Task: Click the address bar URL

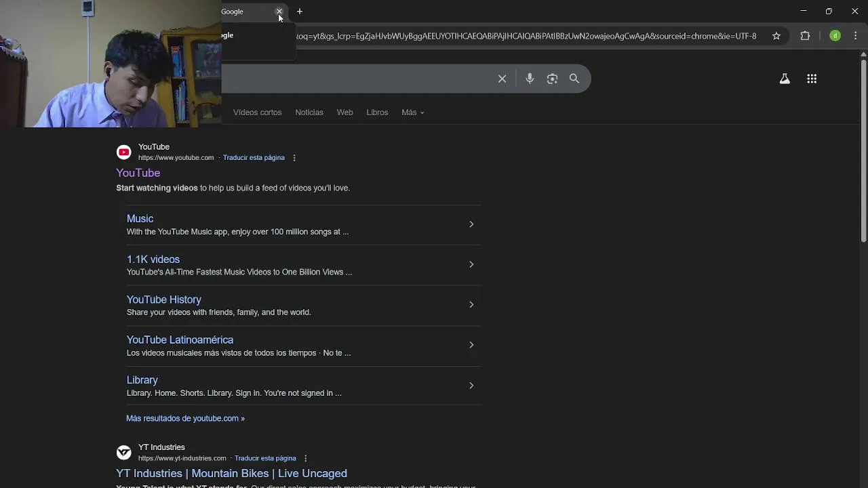Action: 526,36
